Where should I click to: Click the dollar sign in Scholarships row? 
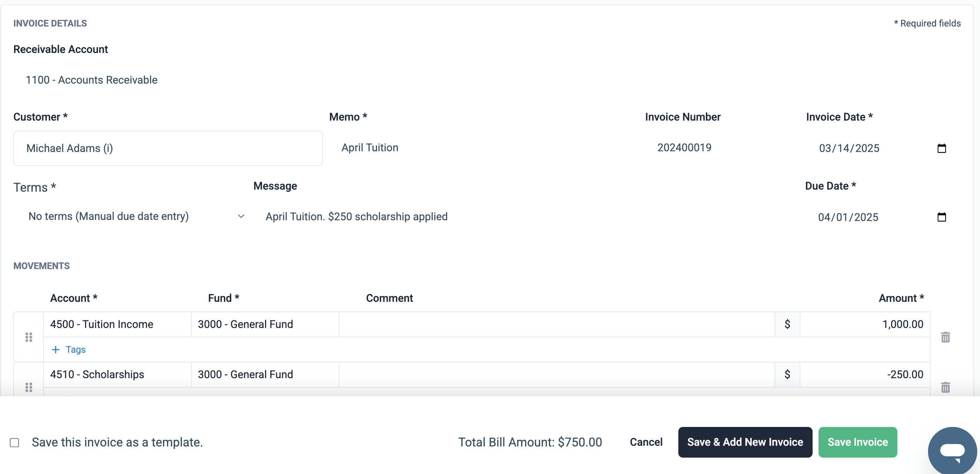tap(787, 374)
